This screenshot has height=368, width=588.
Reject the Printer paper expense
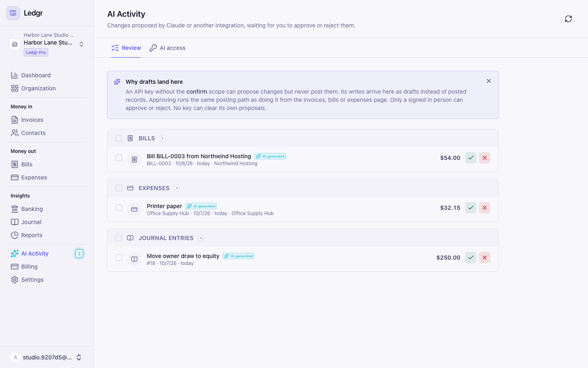point(485,208)
